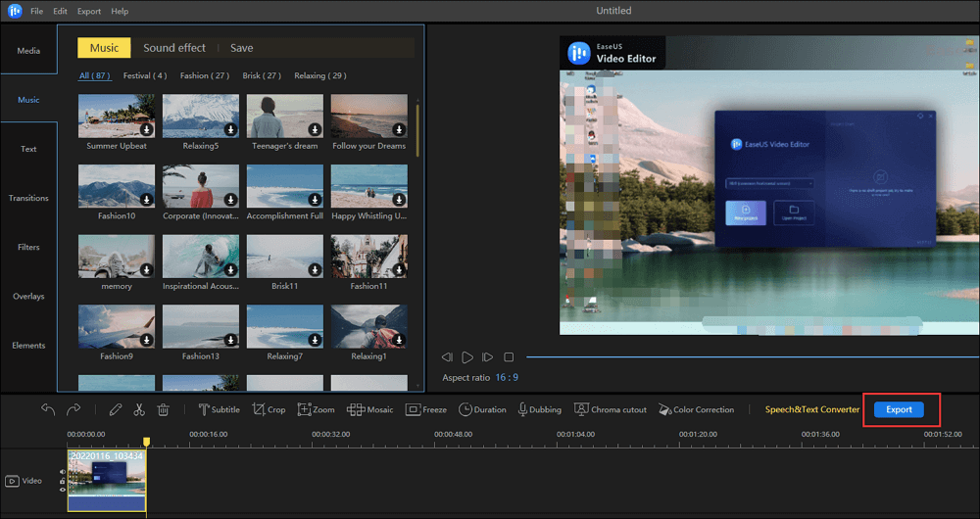Click the blue Export button
Viewport: 980px width, 519px height.
tap(899, 409)
